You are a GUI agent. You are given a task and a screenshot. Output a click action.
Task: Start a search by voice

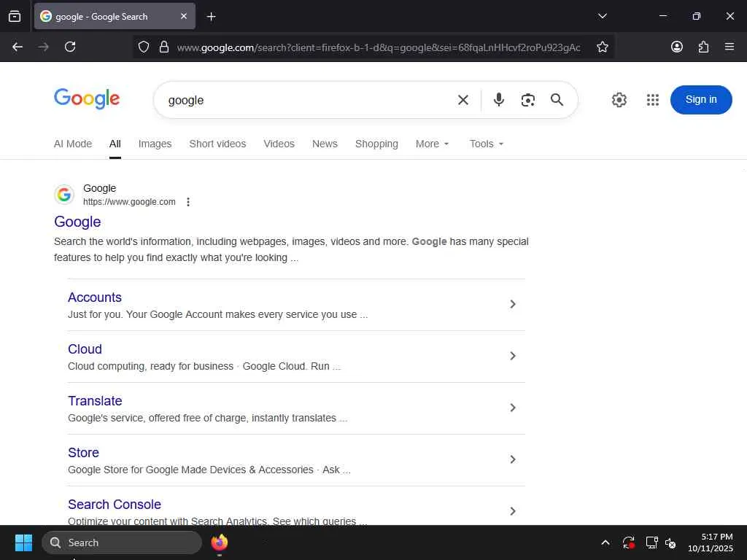(498, 99)
